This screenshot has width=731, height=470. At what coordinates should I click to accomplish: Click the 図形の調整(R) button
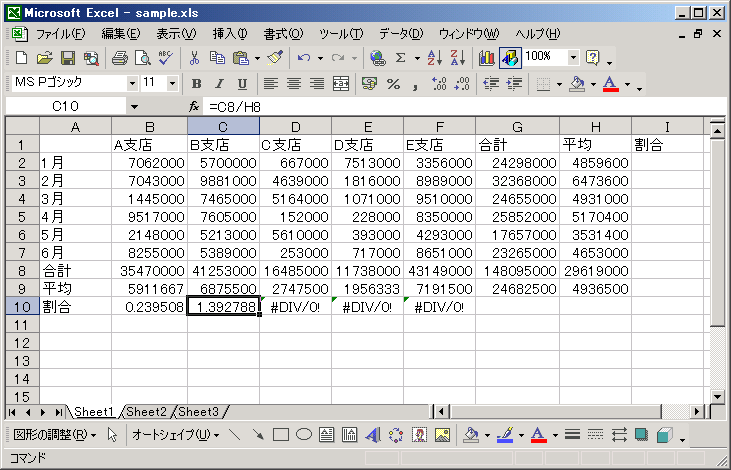pos(55,435)
